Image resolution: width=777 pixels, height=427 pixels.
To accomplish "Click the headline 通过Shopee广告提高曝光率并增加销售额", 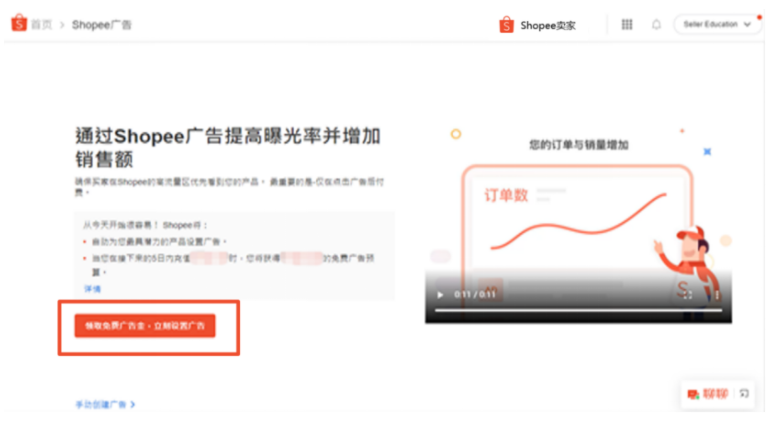I will (x=228, y=148).
